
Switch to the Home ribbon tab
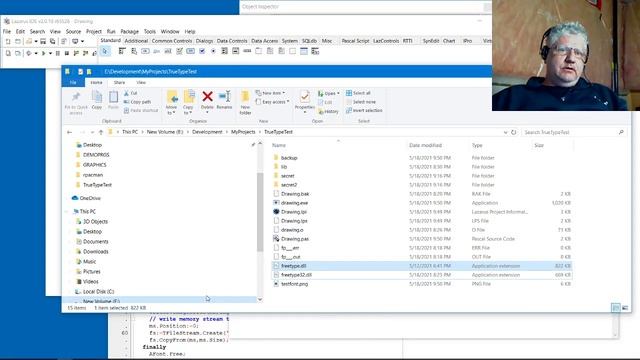96,82
